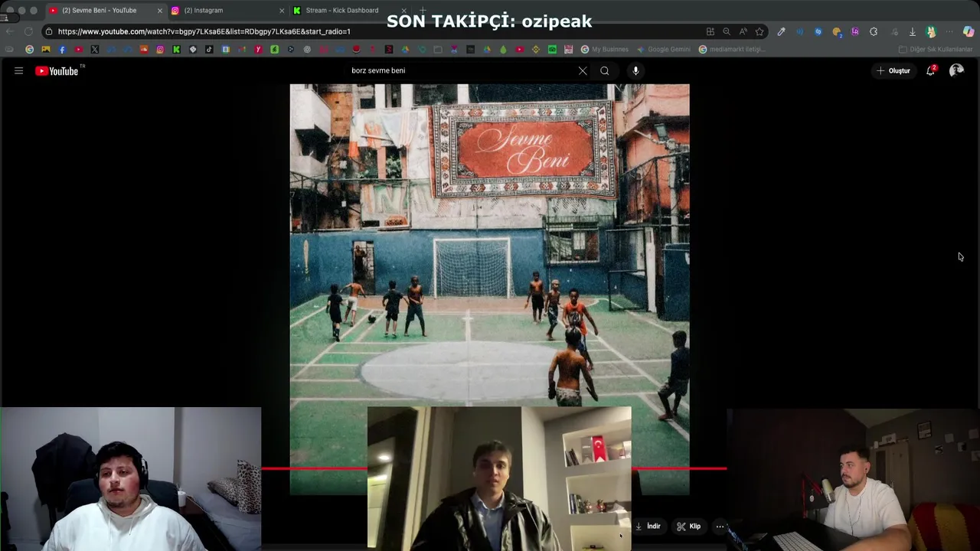Click the YouTube search magnifier button

(x=605, y=70)
